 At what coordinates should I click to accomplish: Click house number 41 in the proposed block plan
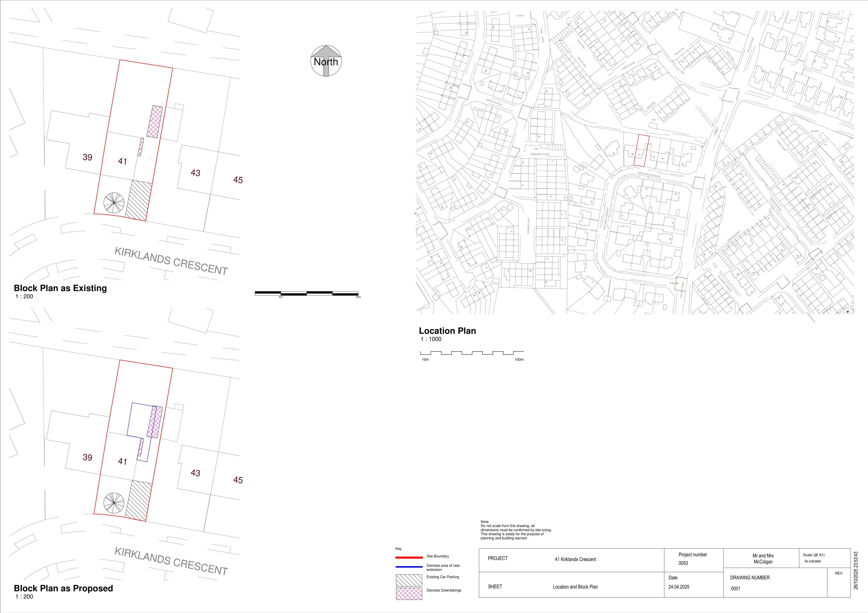(122, 462)
